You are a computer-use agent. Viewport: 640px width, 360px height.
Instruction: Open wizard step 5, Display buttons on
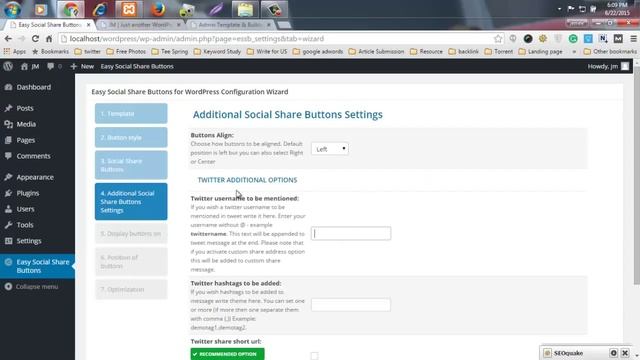[x=131, y=233]
